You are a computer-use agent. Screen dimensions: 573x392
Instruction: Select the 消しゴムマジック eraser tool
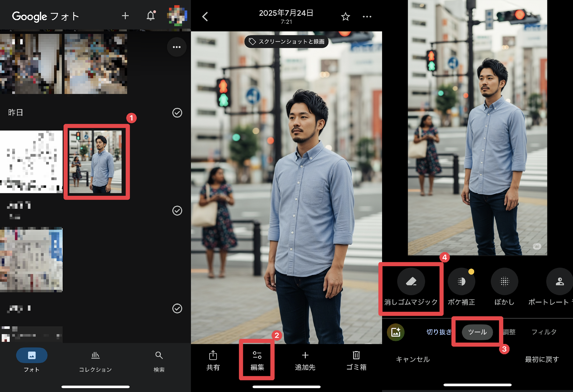point(411,287)
